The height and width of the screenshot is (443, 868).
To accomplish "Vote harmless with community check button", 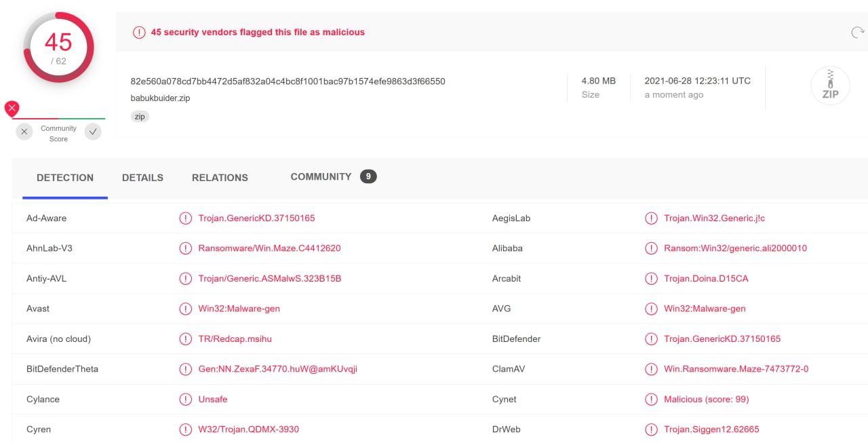I will click(x=93, y=132).
